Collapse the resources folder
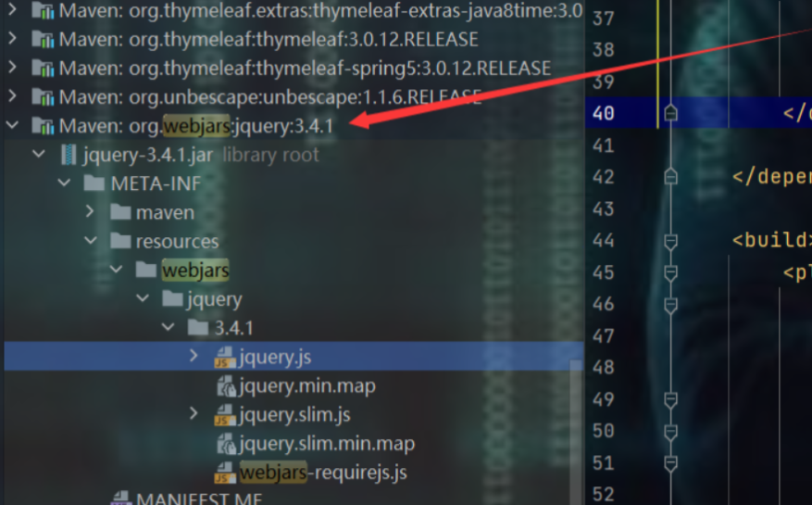 91,241
